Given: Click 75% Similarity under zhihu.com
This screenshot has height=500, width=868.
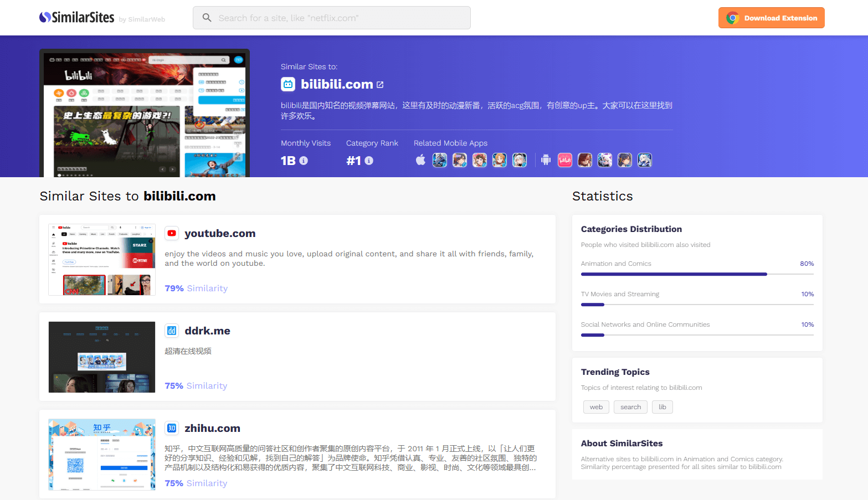Looking at the screenshot, I should [196, 483].
